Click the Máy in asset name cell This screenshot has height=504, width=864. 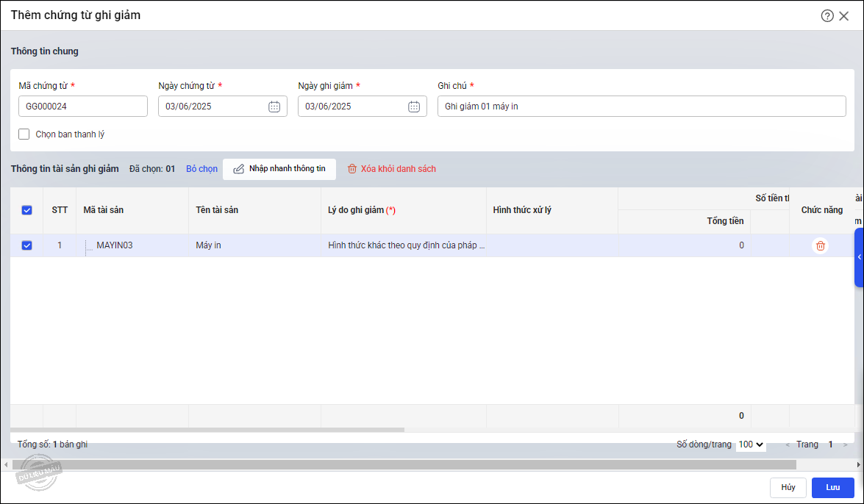tap(254, 245)
